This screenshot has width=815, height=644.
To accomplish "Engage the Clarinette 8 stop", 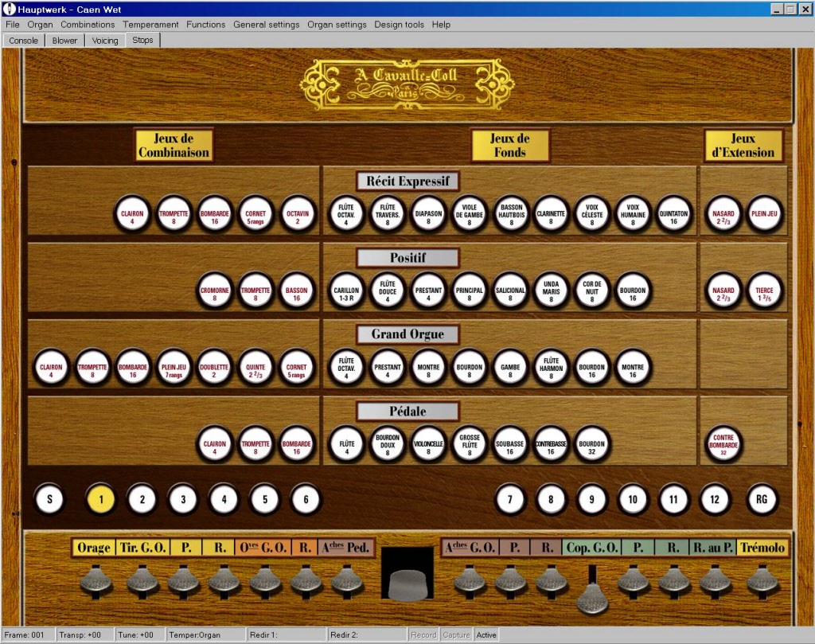I will [x=551, y=214].
